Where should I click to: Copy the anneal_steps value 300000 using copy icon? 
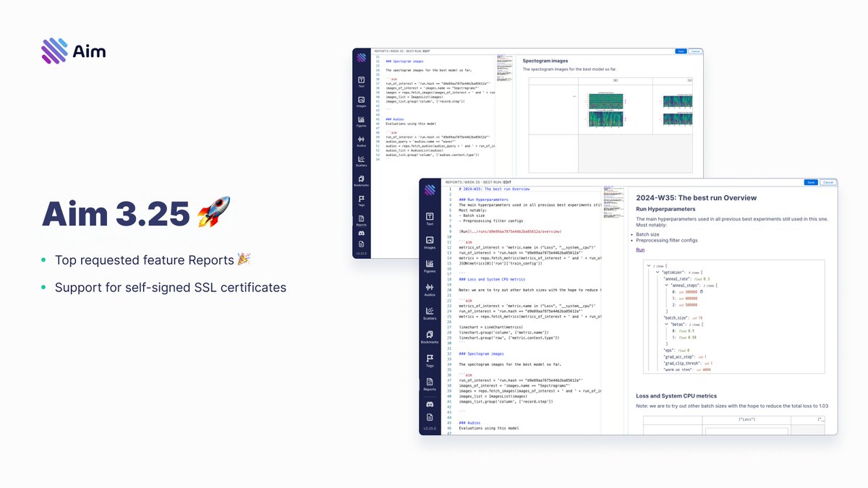point(702,292)
